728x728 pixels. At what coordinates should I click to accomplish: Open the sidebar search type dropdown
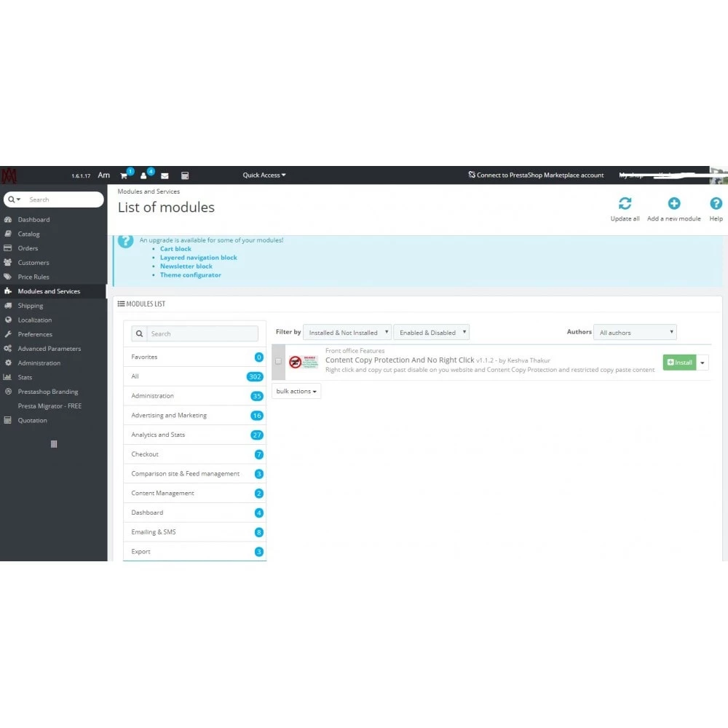15,199
